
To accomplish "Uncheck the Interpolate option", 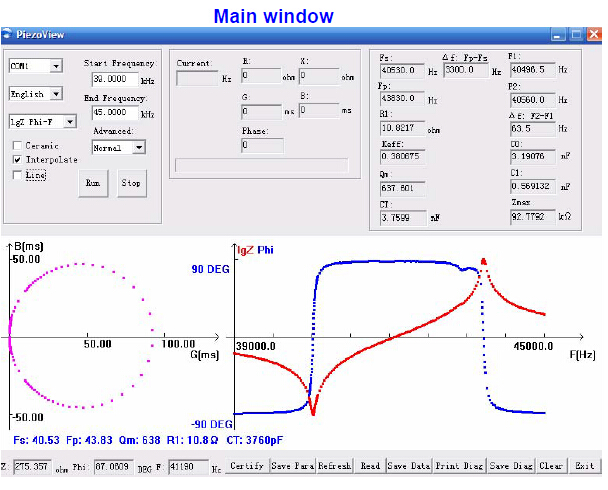I will [17, 159].
